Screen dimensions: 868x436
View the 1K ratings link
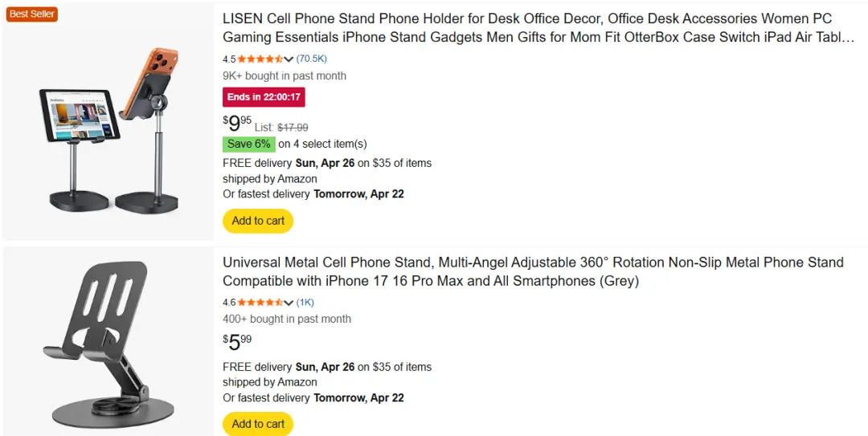click(x=305, y=303)
